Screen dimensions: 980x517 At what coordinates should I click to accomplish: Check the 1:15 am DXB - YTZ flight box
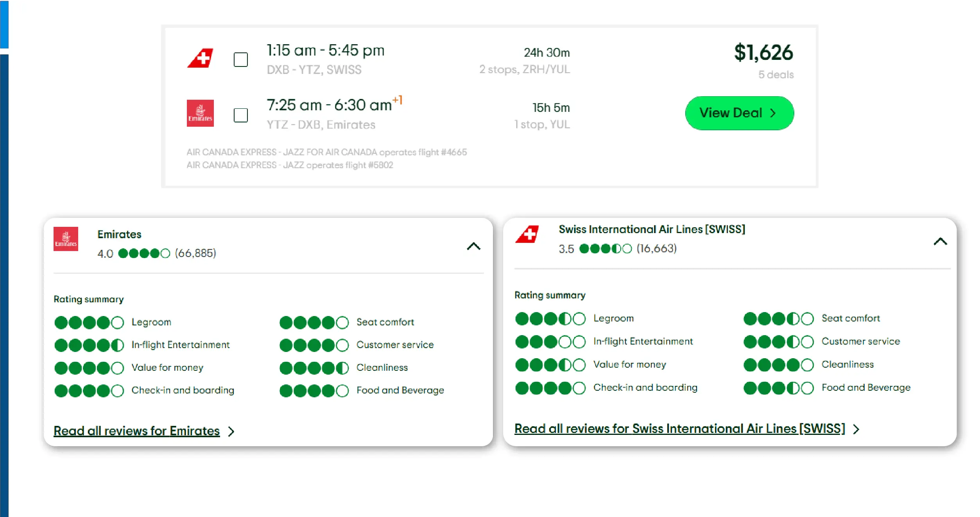coord(241,59)
